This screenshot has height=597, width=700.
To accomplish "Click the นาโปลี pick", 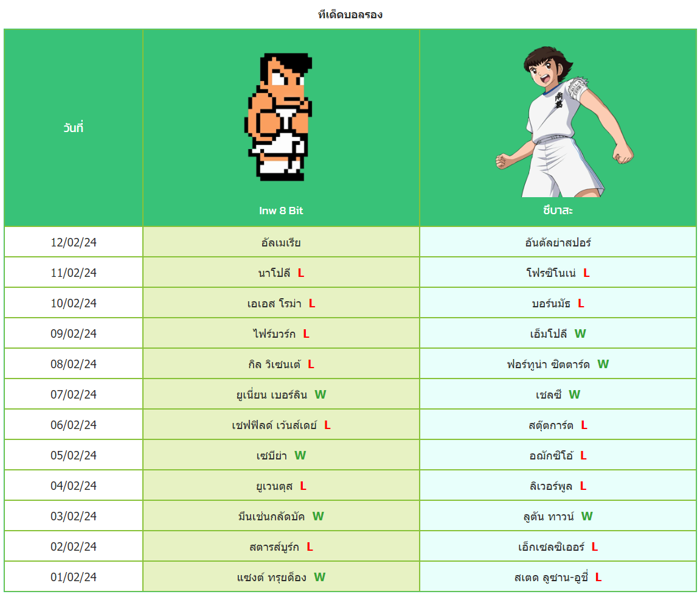I will (274, 273).
